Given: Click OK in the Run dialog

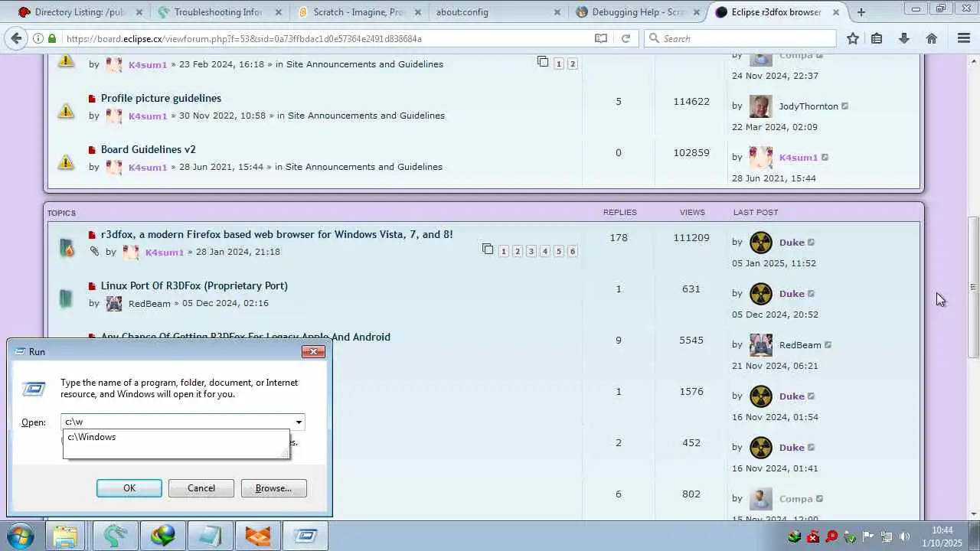Looking at the screenshot, I should tap(129, 488).
